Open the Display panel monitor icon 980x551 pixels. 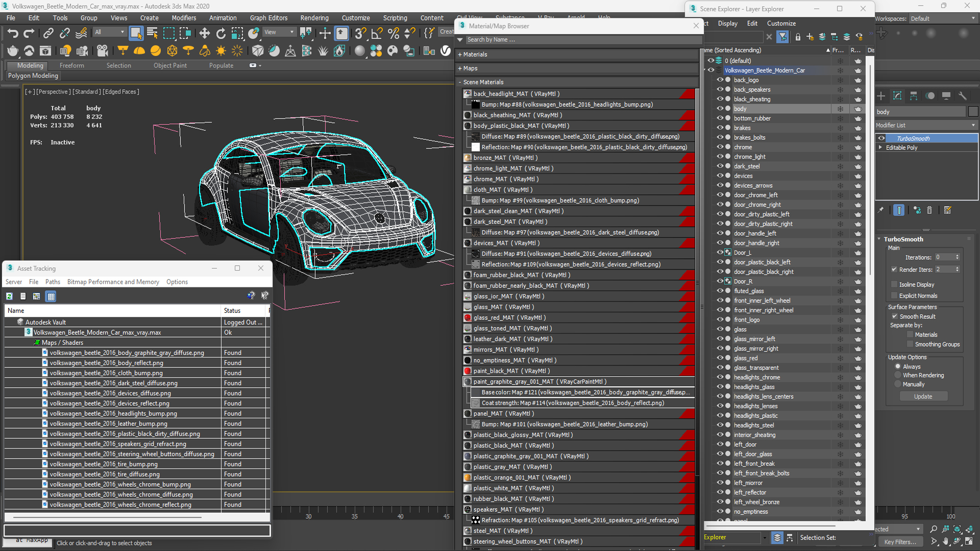point(946,96)
